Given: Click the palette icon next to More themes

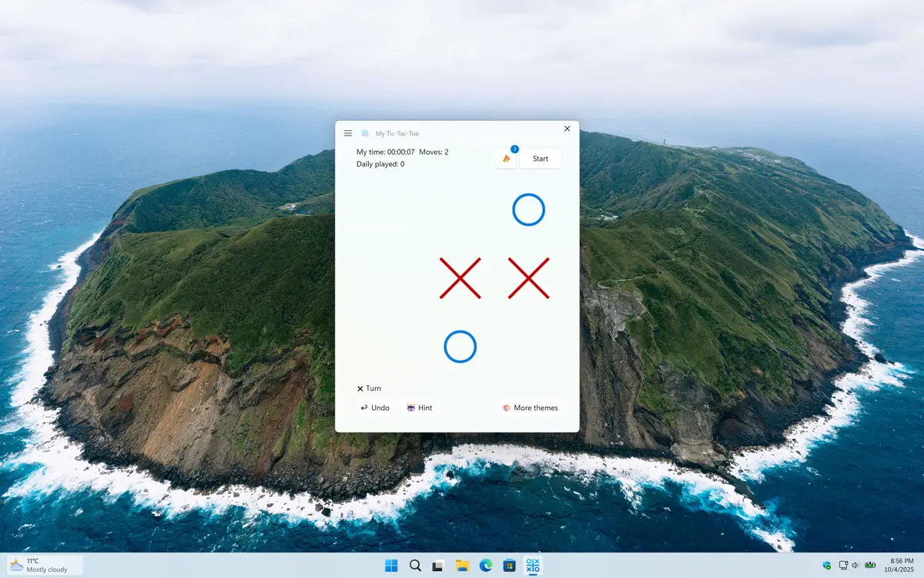Looking at the screenshot, I should [507, 408].
